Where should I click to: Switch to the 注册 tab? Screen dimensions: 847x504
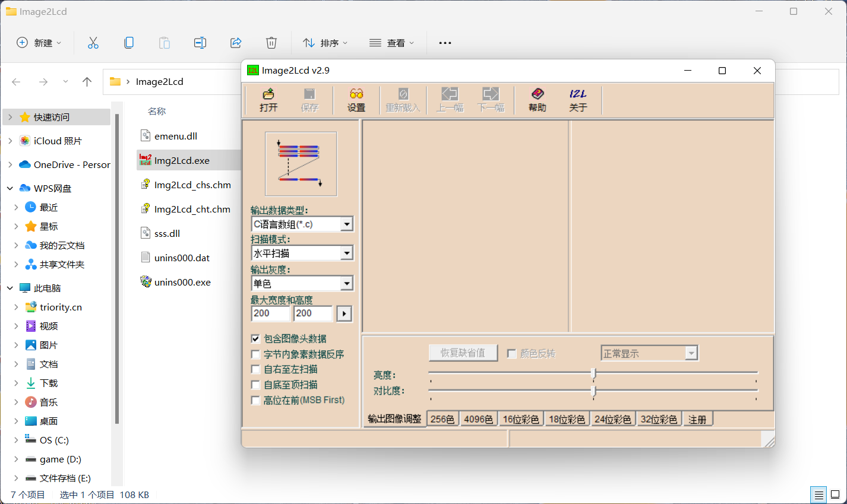coord(697,419)
